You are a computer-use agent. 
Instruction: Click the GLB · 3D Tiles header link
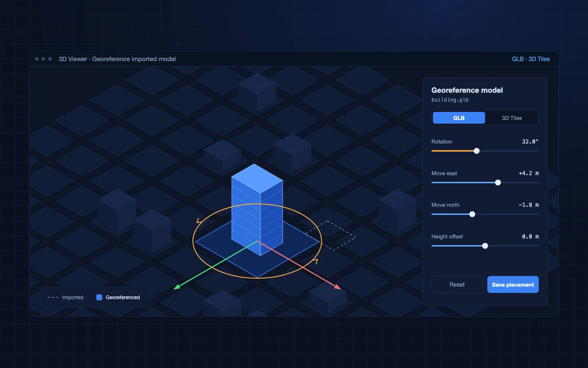(531, 59)
